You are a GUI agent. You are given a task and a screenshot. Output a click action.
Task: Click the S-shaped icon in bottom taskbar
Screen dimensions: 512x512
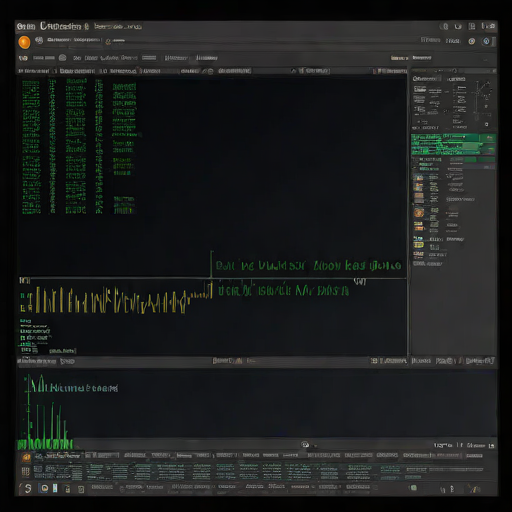(x=28, y=489)
